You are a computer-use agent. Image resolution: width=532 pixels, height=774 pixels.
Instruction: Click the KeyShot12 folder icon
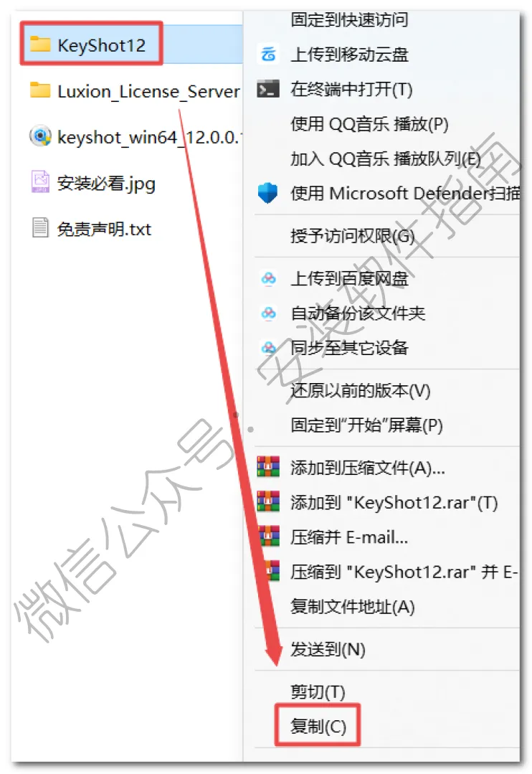(x=40, y=44)
